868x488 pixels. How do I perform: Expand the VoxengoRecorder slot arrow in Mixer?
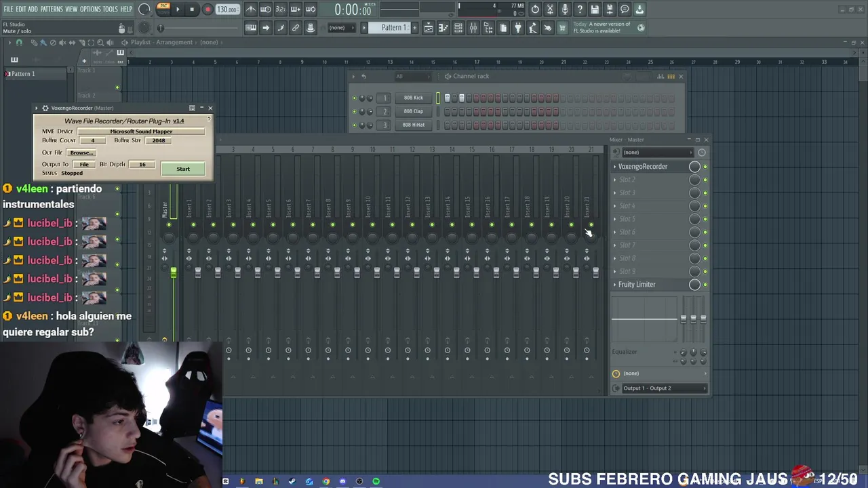[615, 167]
